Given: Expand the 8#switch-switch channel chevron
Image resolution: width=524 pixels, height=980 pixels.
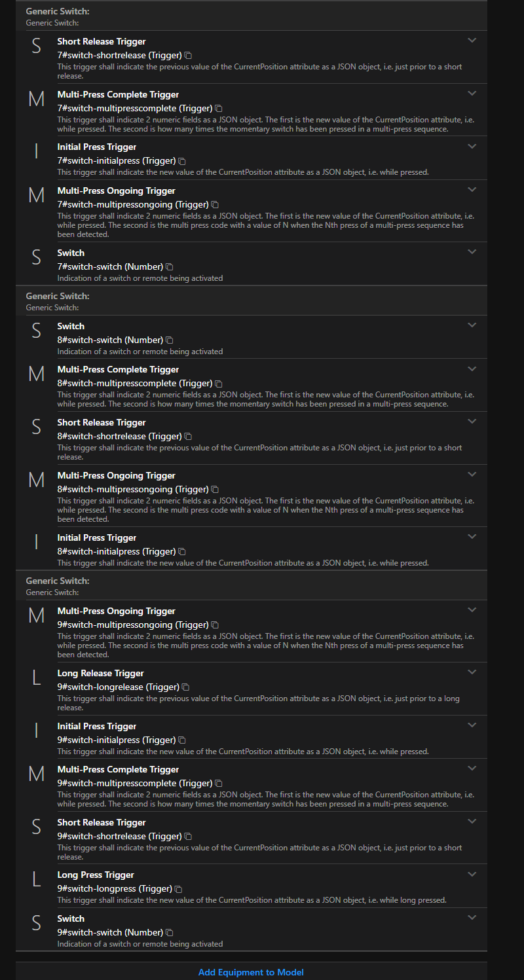Looking at the screenshot, I should tap(472, 325).
